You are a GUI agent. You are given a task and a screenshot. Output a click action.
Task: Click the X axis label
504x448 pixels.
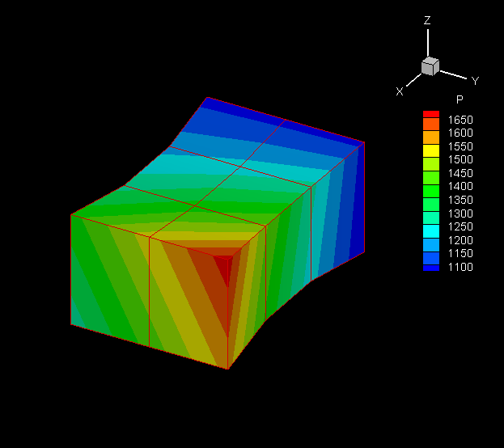pos(399,91)
